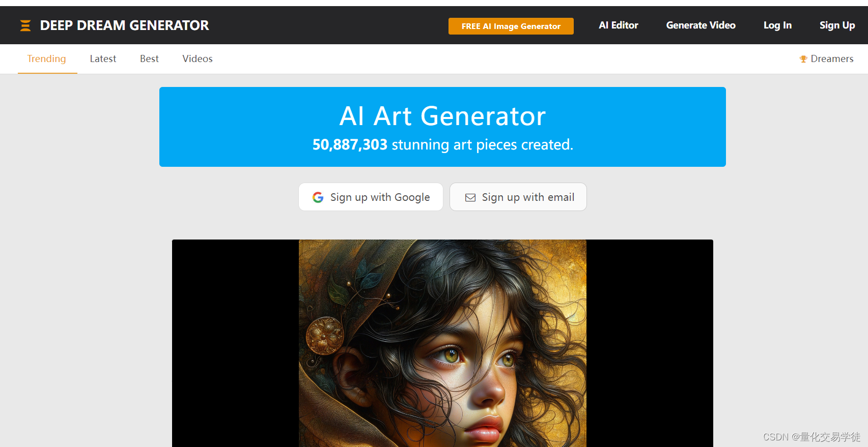Go to Generate Video
Image resolution: width=868 pixels, height=447 pixels.
(701, 25)
